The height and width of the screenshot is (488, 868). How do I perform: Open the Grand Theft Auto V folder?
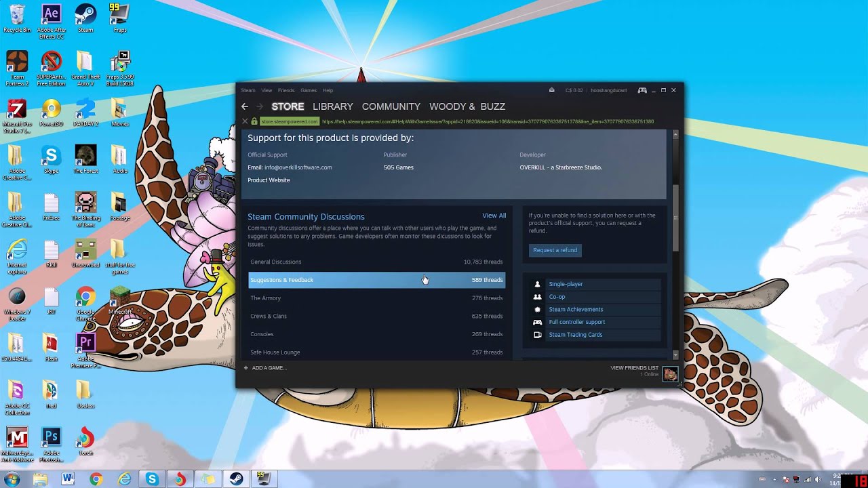(x=85, y=68)
